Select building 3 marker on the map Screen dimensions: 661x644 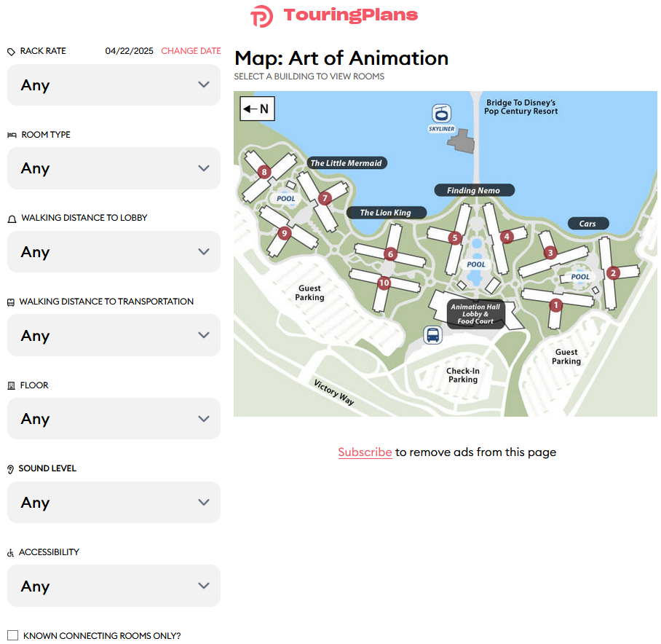[550, 253]
